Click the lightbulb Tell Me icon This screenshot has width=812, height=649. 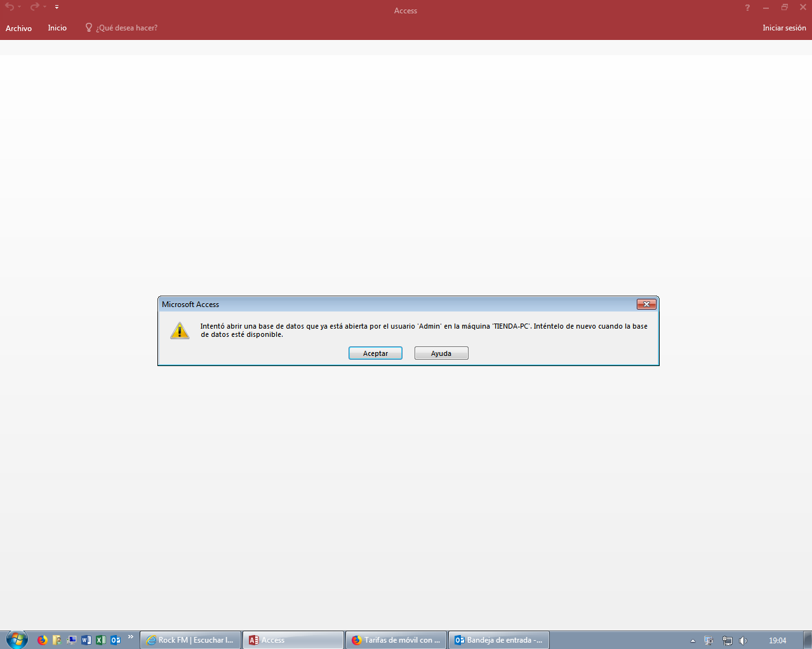(x=89, y=27)
